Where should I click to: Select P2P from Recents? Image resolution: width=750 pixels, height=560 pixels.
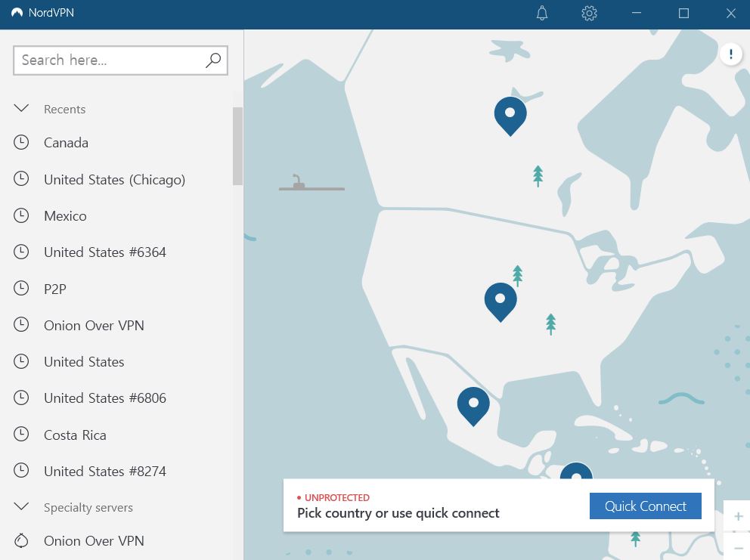(x=55, y=289)
